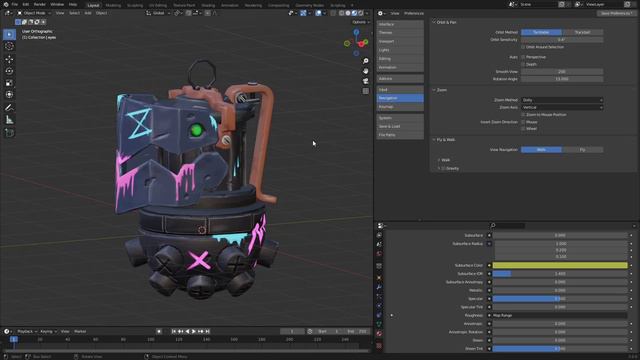
Task: Enable Orbit Around Selection checkbox
Action: (523, 47)
